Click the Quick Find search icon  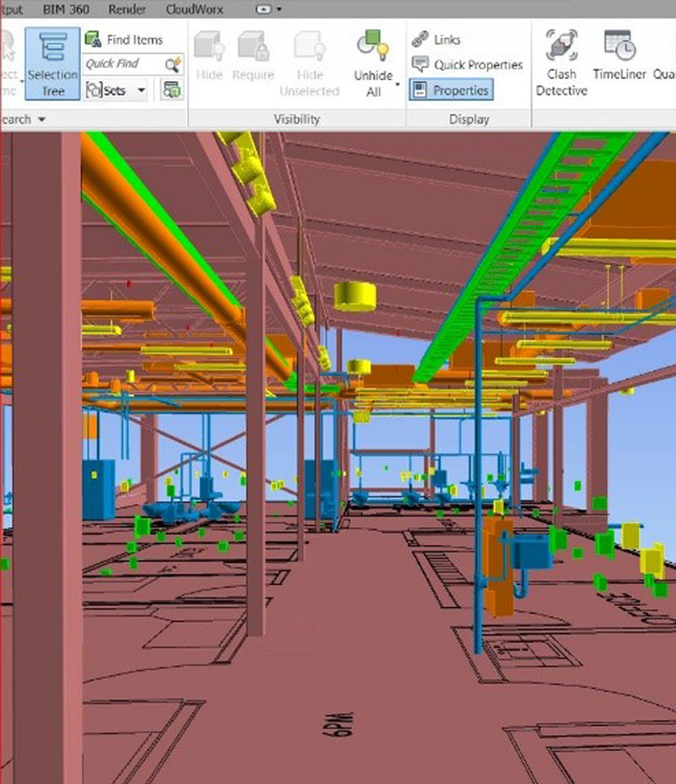point(173,64)
